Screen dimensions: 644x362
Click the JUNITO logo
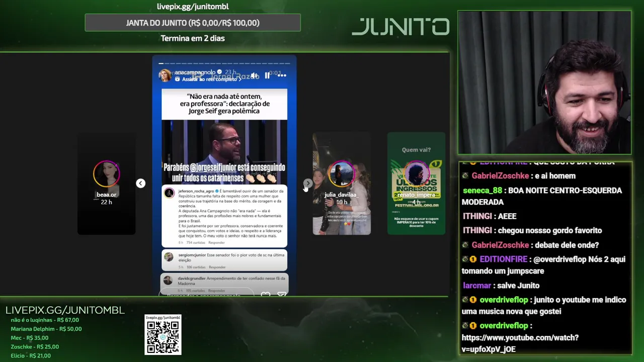[400, 27]
